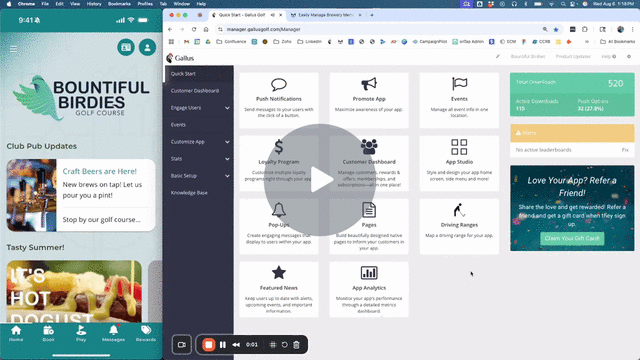The image size is (640, 360).
Task: Click the Fix link next to leaderboards alert
Action: click(625, 150)
